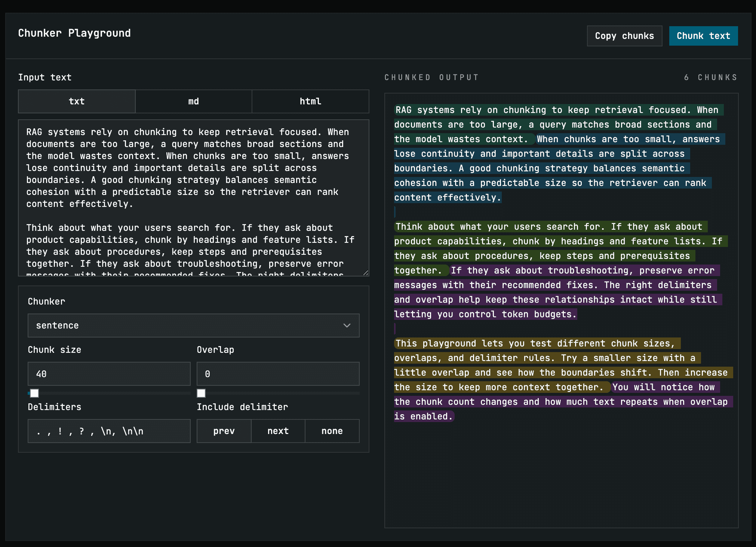Click the Overlap slider handle
Viewport: 756px width, 547px height.
[x=201, y=393]
